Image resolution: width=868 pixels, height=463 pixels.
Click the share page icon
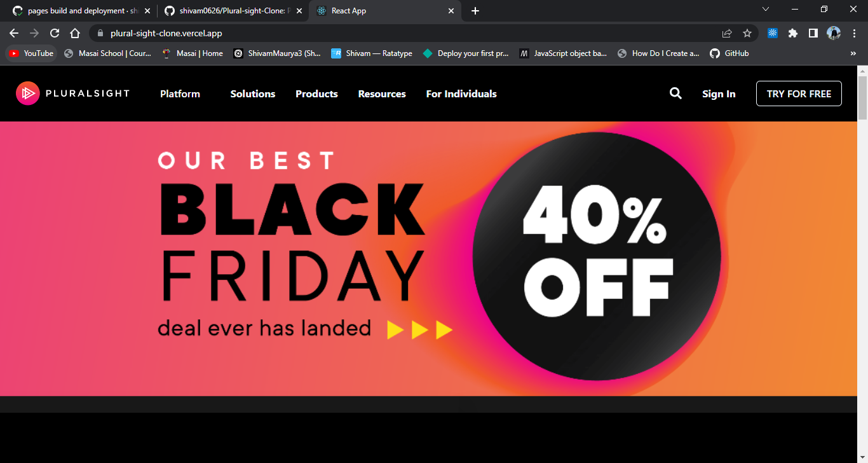pos(727,33)
